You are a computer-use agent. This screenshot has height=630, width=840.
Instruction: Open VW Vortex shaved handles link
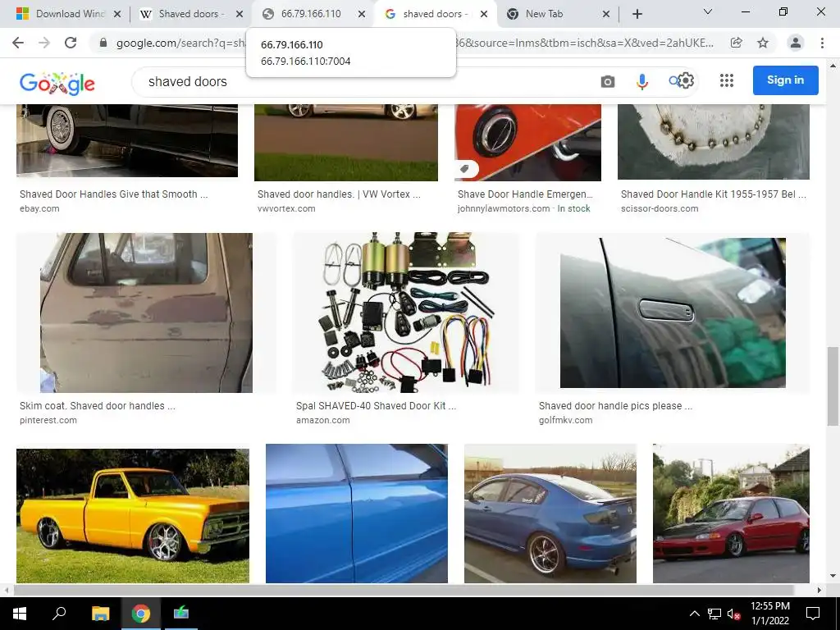(339, 194)
